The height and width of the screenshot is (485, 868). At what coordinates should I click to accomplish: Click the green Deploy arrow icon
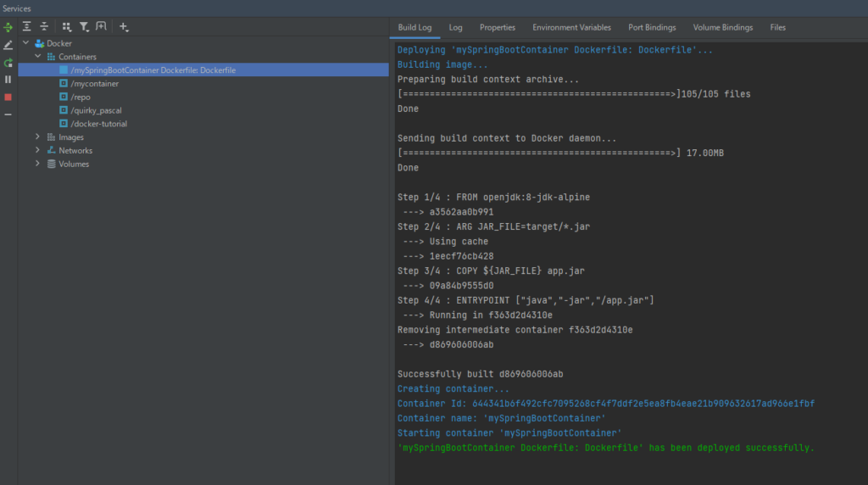tap(8, 27)
